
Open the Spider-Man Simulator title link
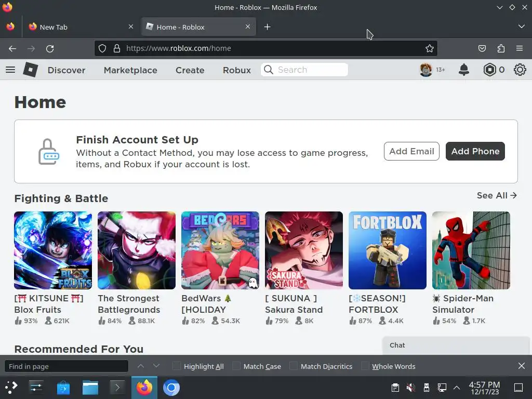(x=463, y=304)
